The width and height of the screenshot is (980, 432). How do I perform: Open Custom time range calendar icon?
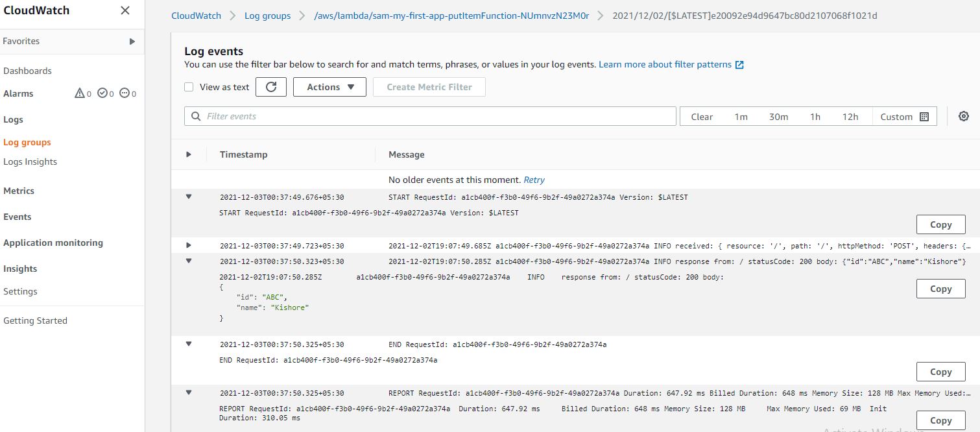point(924,117)
